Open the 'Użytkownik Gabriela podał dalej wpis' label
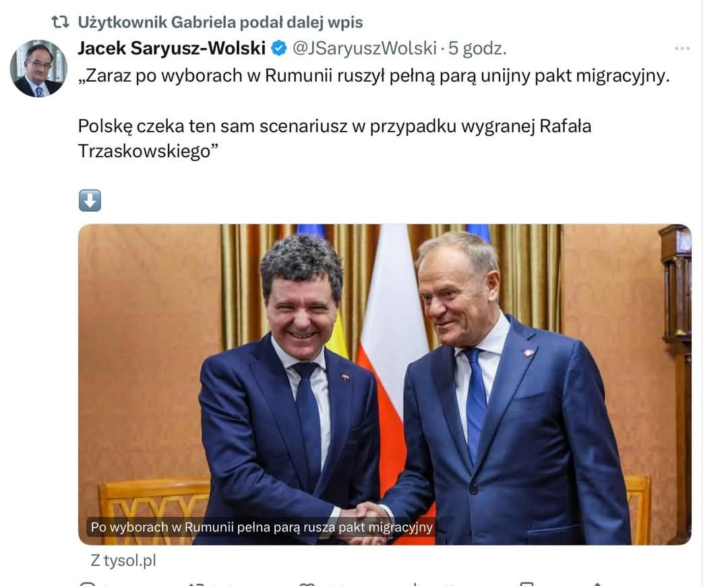This screenshot has height=586, width=728. pyautogui.click(x=220, y=22)
